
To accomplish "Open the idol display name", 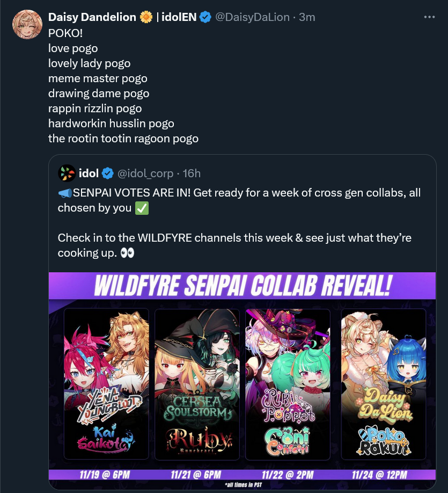I will [x=89, y=173].
